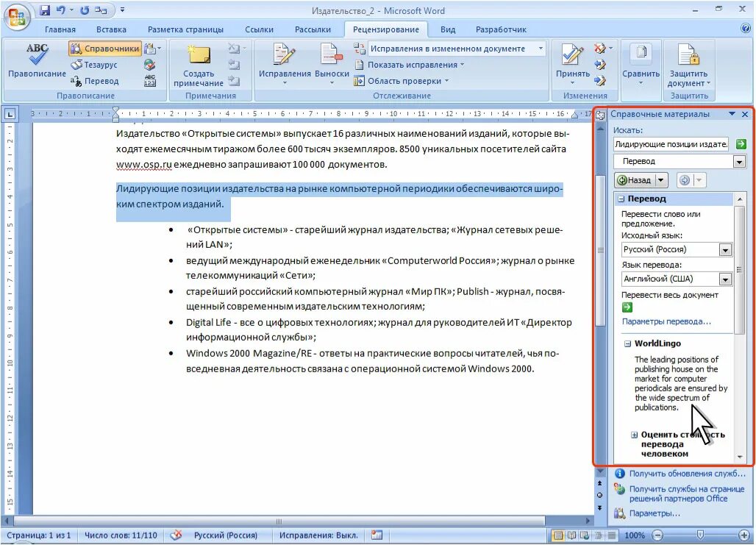Open the Назад history dropdown arrow
Viewport: 756px width, 545px height.
click(x=662, y=180)
